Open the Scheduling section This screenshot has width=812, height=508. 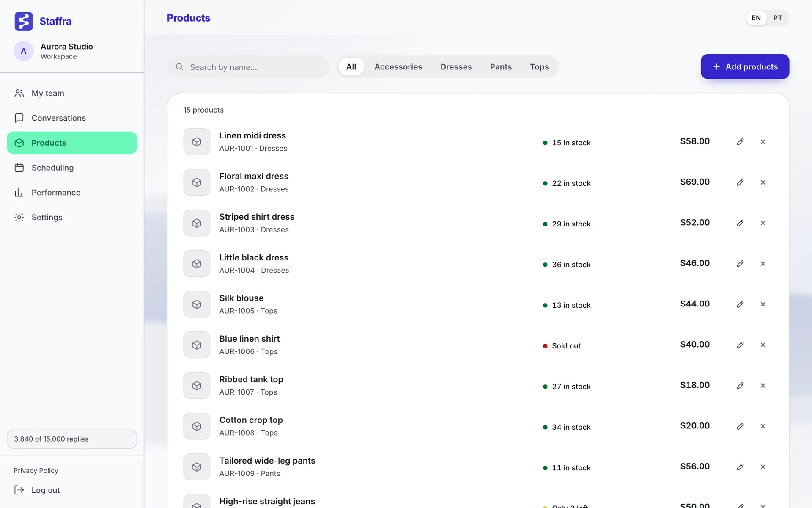click(x=72, y=168)
